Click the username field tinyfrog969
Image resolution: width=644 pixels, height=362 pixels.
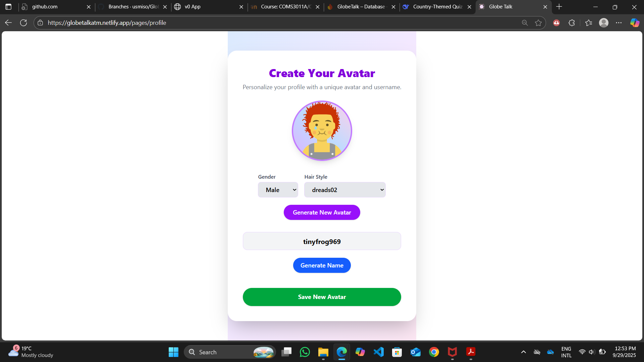click(322, 241)
